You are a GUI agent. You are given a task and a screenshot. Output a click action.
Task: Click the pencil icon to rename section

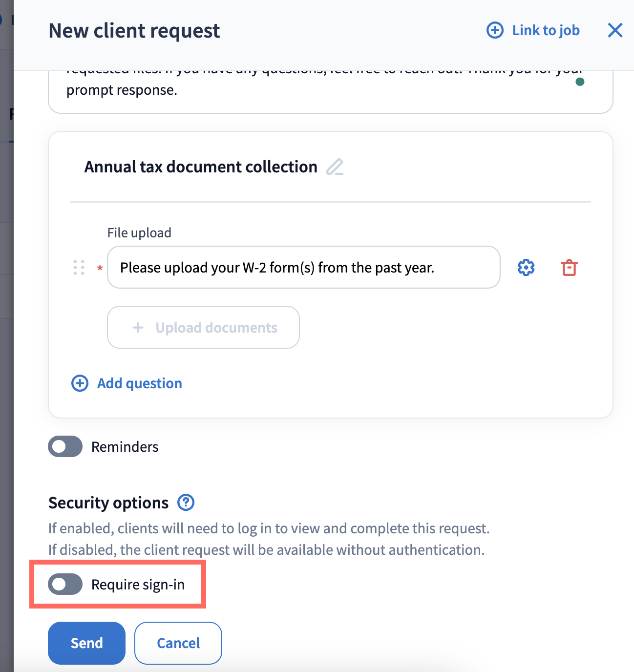335,167
